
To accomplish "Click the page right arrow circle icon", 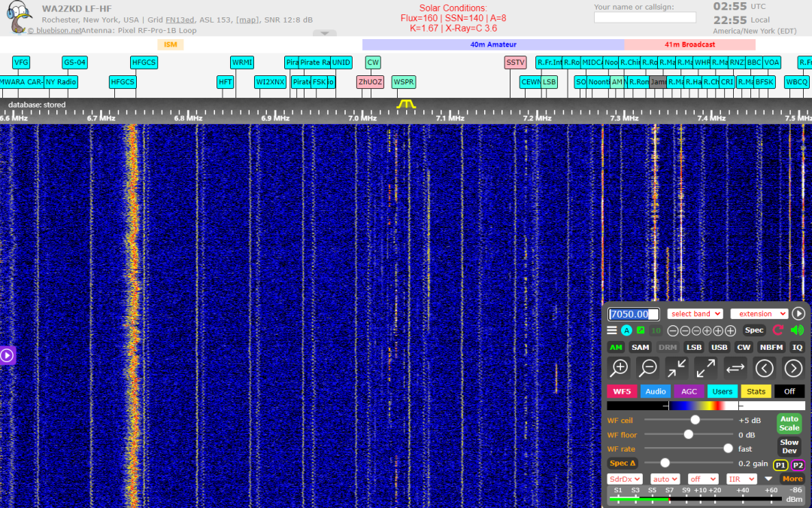I will pyautogui.click(x=793, y=368).
